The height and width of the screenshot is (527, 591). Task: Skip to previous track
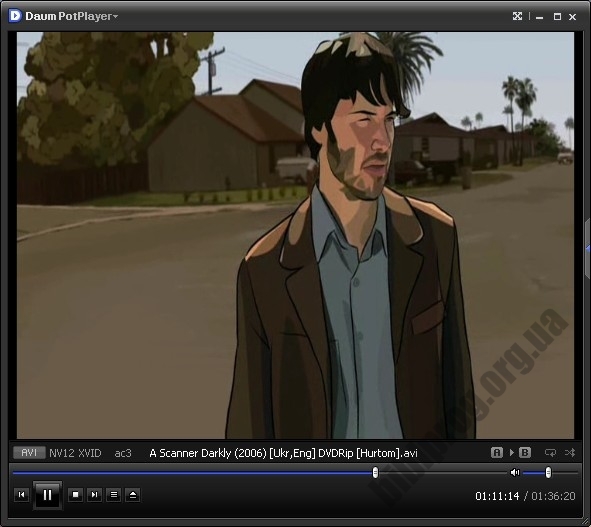click(x=21, y=495)
